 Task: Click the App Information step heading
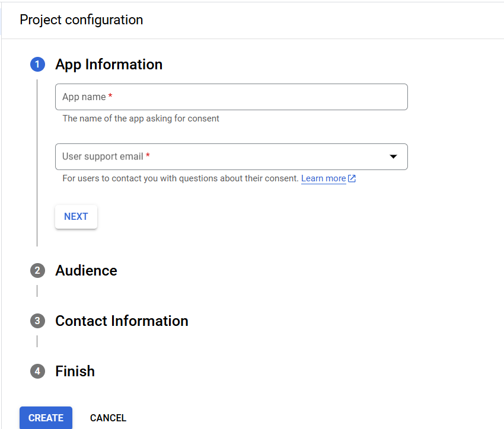[109, 64]
